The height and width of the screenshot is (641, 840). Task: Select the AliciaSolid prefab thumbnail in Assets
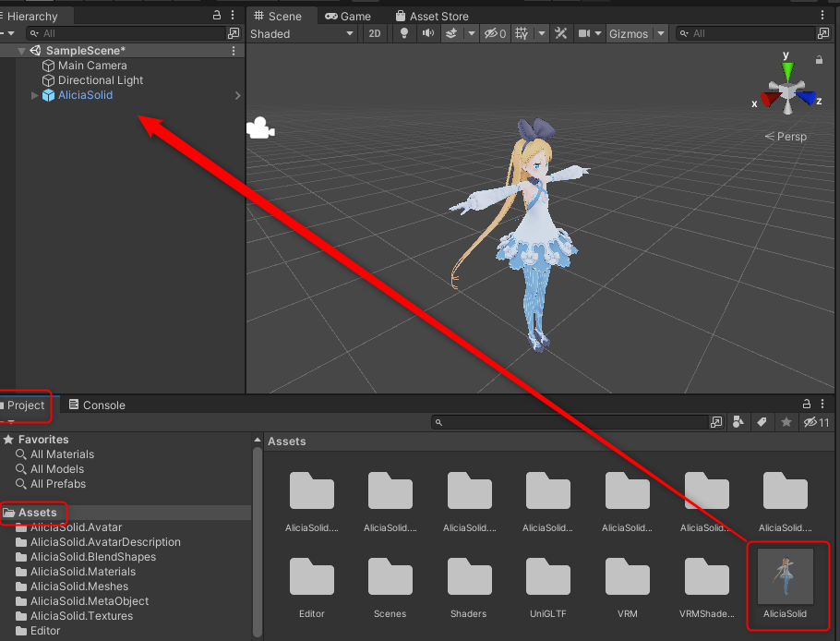[x=786, y=578]
